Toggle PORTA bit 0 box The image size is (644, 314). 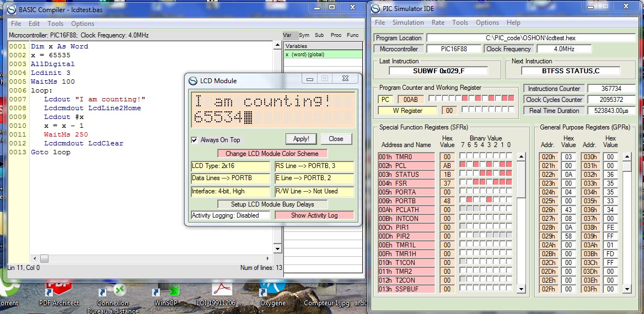click(x=509, y=191)
